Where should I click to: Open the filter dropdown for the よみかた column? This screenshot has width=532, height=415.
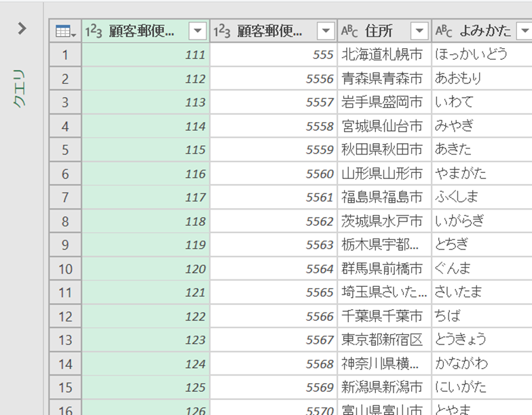(524, 31)
